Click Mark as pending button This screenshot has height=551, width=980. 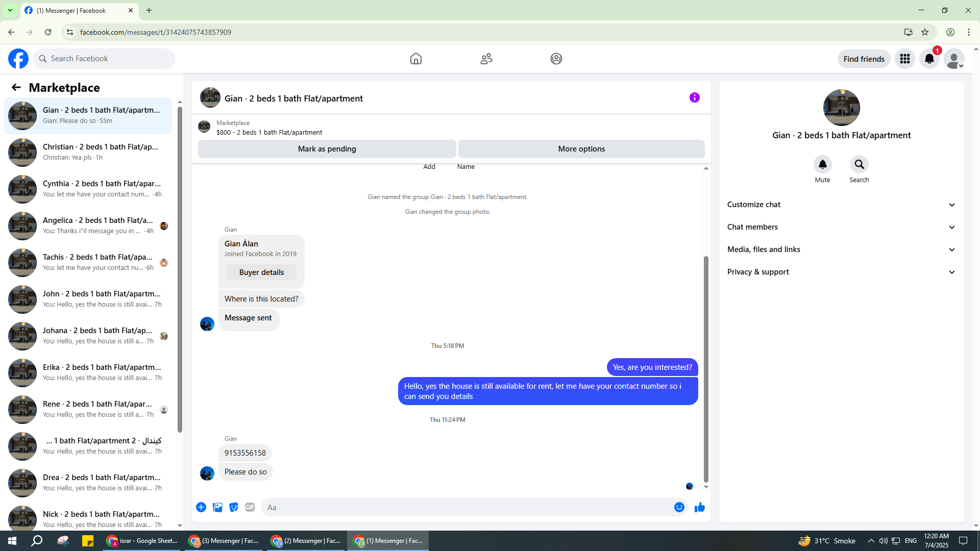[x=327, y=149]
